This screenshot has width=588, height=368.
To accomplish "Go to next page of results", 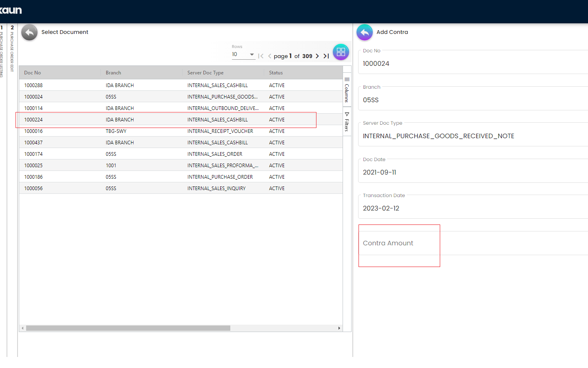I will (x=317, y=56).
